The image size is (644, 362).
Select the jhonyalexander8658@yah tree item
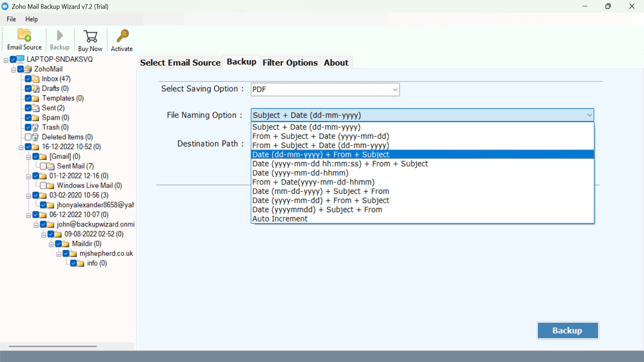point(95,205)
